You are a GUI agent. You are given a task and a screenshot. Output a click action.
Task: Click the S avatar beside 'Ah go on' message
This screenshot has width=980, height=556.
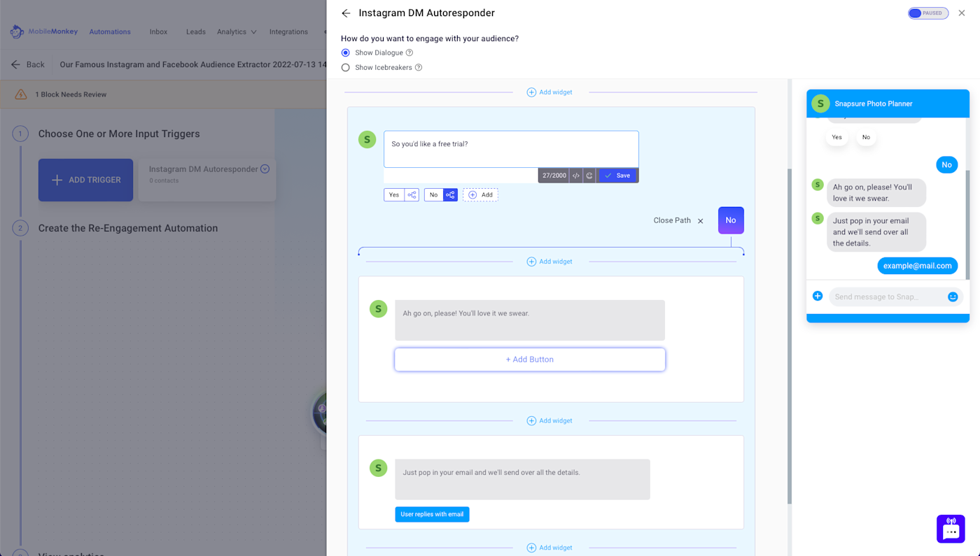point(379,308)
